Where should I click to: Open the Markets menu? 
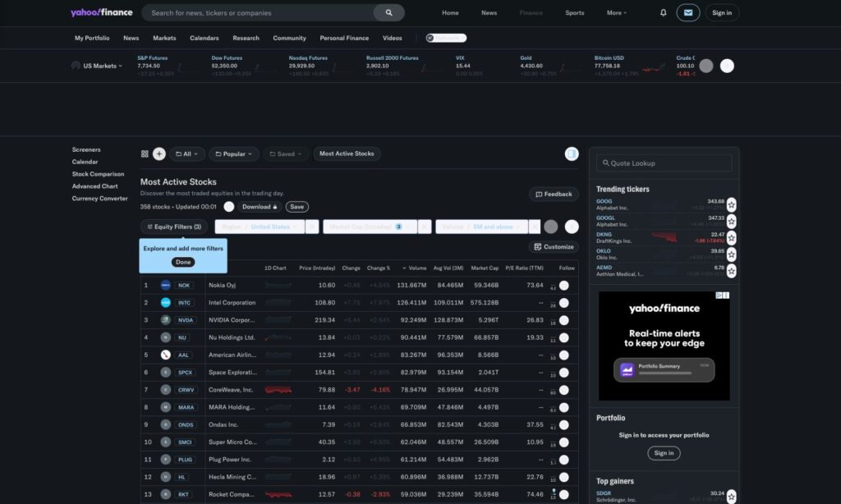pyautogui.click(x=164, y=38)
